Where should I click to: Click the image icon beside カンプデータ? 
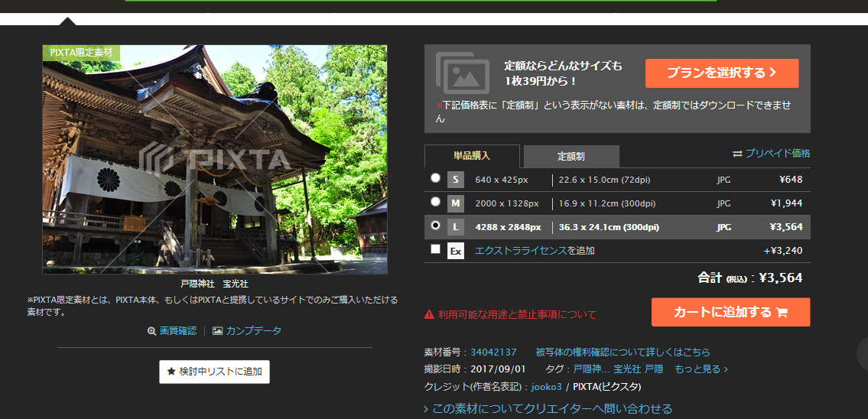tap(217, 331)
